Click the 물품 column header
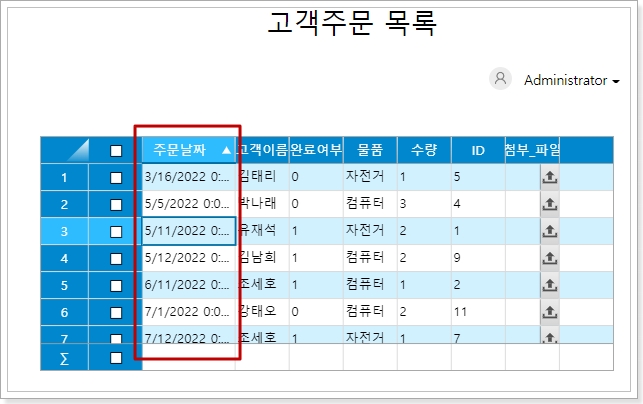The width and height of the screenshot is (643, 404). pos(370,150)
